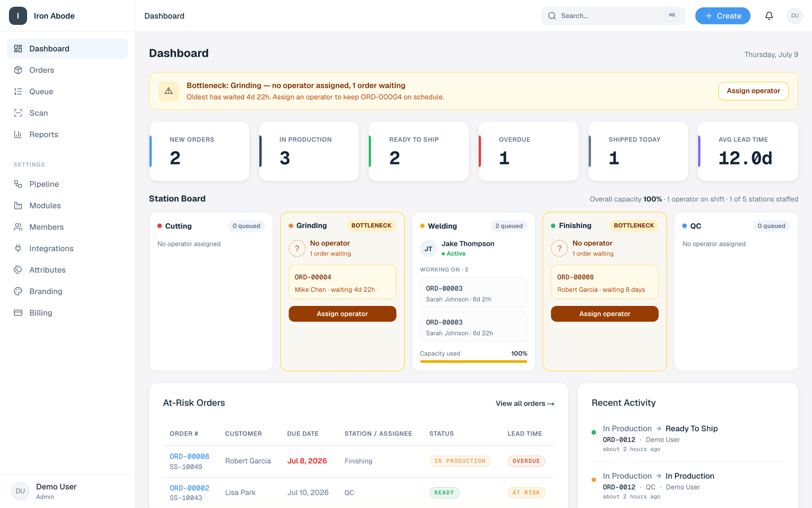Click the Welding 2 queued badge
The height and width of the screenshot is (508, 812).
tap(509, 226)
